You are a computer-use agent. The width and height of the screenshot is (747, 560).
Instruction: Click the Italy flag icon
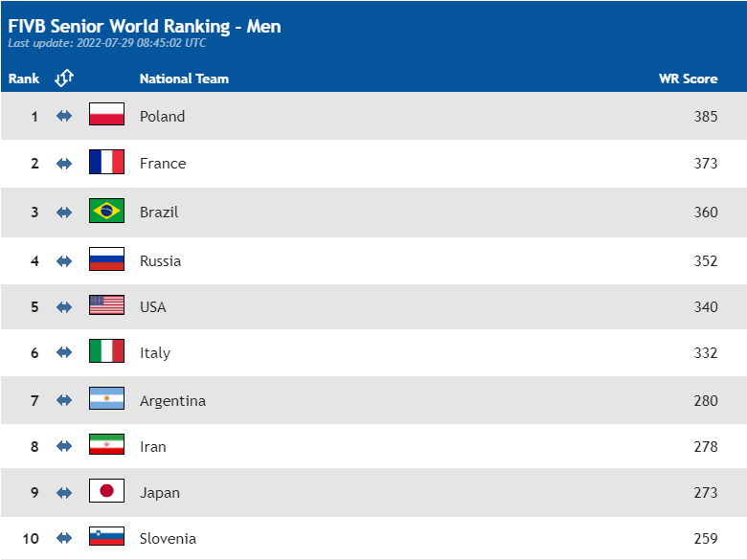click(106, 351)
